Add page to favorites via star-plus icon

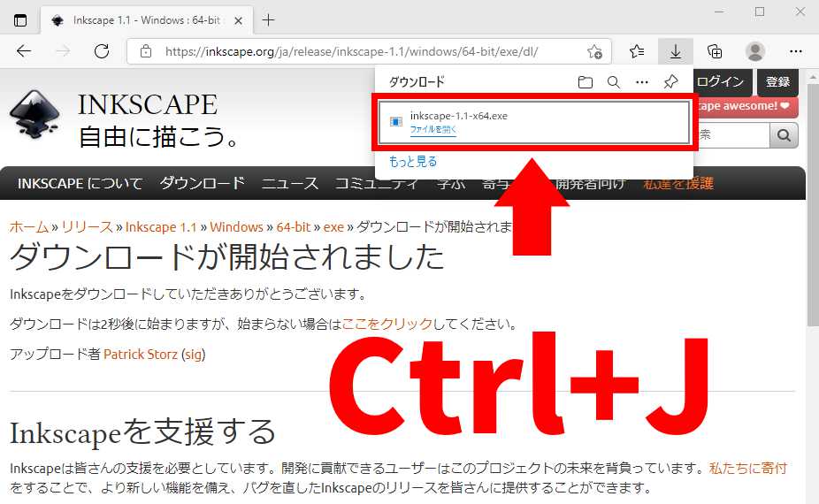point(594,51)
